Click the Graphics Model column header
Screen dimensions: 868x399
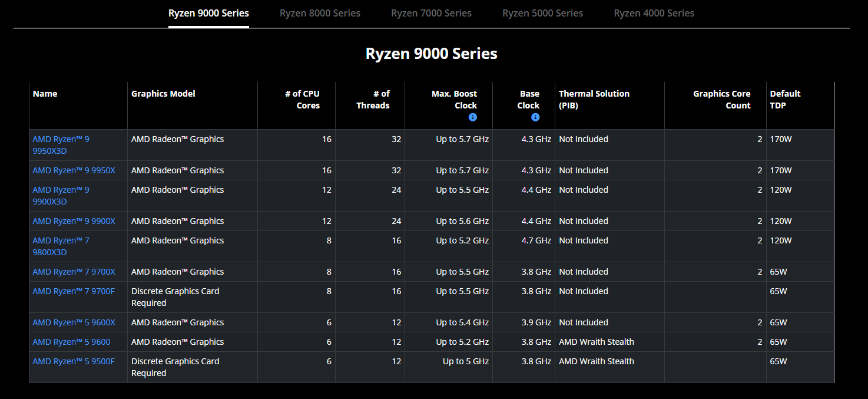point(163,94)
